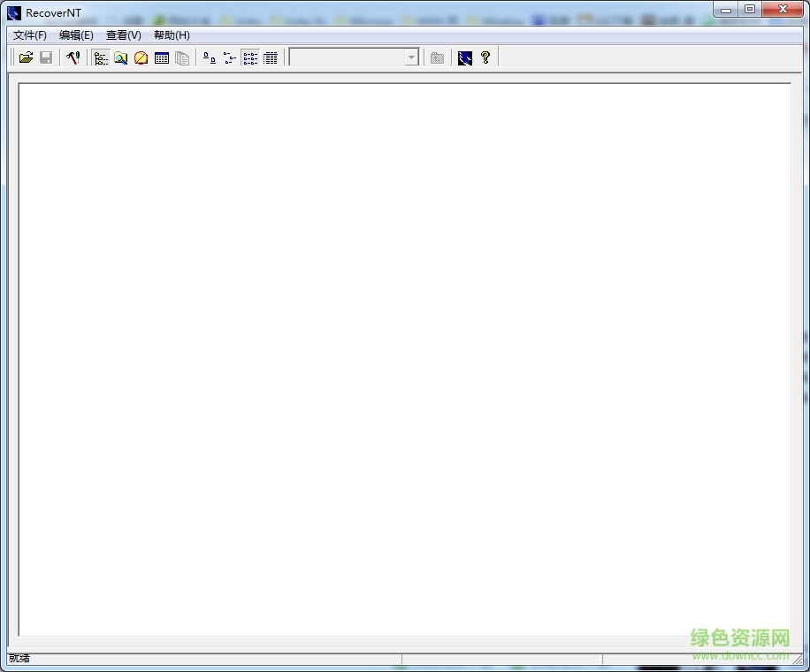Click the blue RecoverNT about icon
The width and height of the screenshot is (810, 672).
pos(465,57)
